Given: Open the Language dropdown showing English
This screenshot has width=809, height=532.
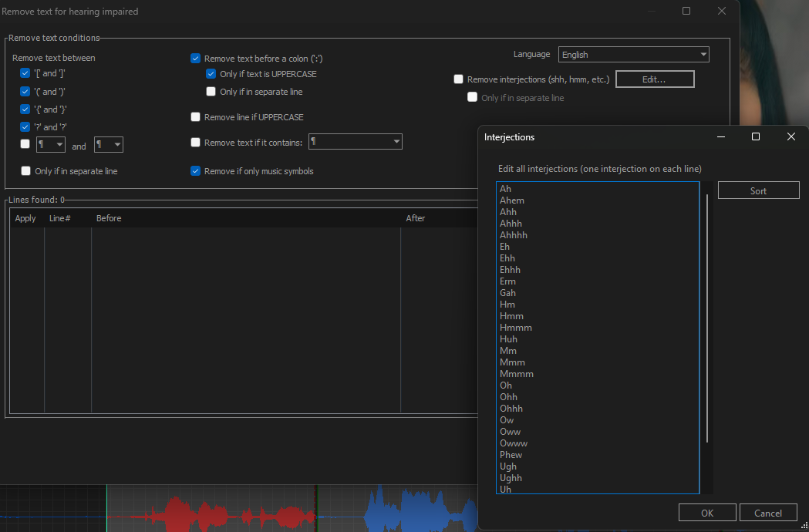Looking at the screenshot, I should (632, 54).
